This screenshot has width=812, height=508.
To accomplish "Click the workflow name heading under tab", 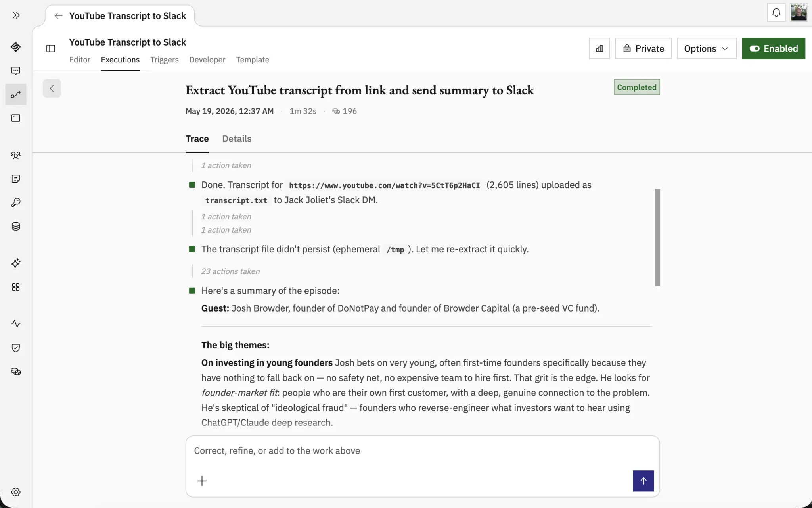I will [x=127, y=42].
